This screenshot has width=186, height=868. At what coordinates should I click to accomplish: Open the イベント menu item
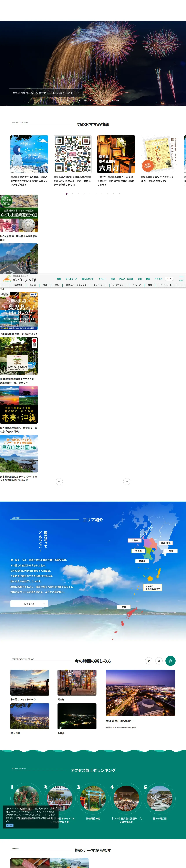point(102,279)
